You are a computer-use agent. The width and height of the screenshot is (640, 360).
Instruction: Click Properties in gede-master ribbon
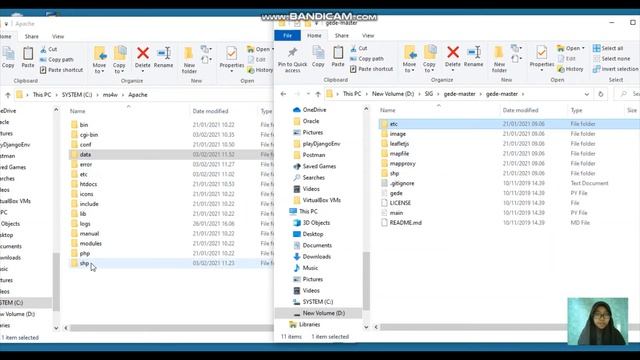tap(542, 58)
